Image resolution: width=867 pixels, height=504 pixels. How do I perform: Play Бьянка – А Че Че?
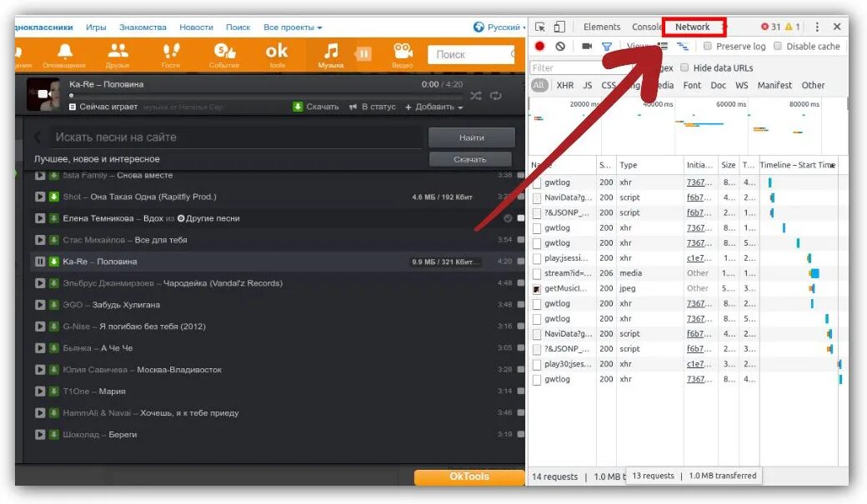point(40,347)
